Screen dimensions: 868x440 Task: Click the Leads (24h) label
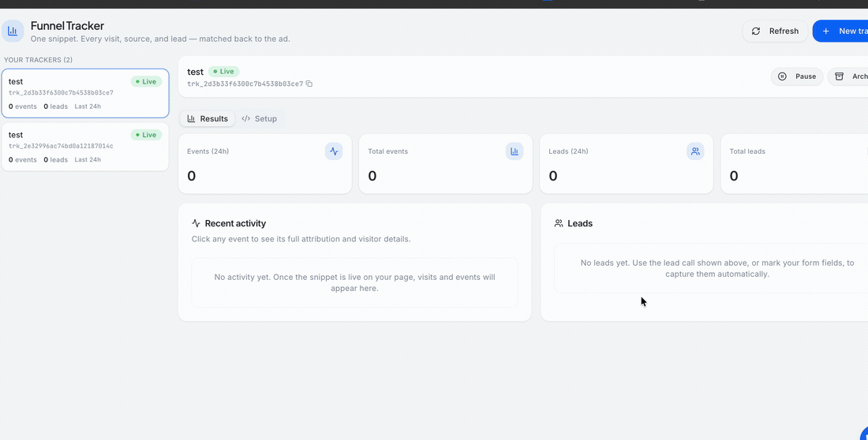[568, 151]
